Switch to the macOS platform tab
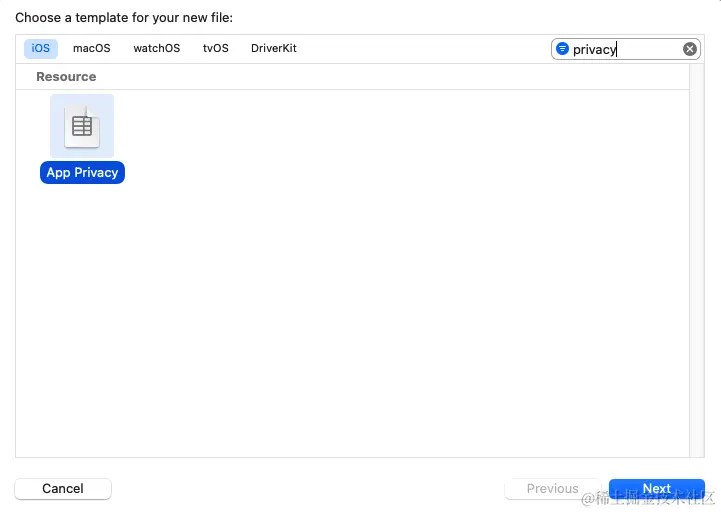This screenshot has height=512, width=721. point(92,48)
